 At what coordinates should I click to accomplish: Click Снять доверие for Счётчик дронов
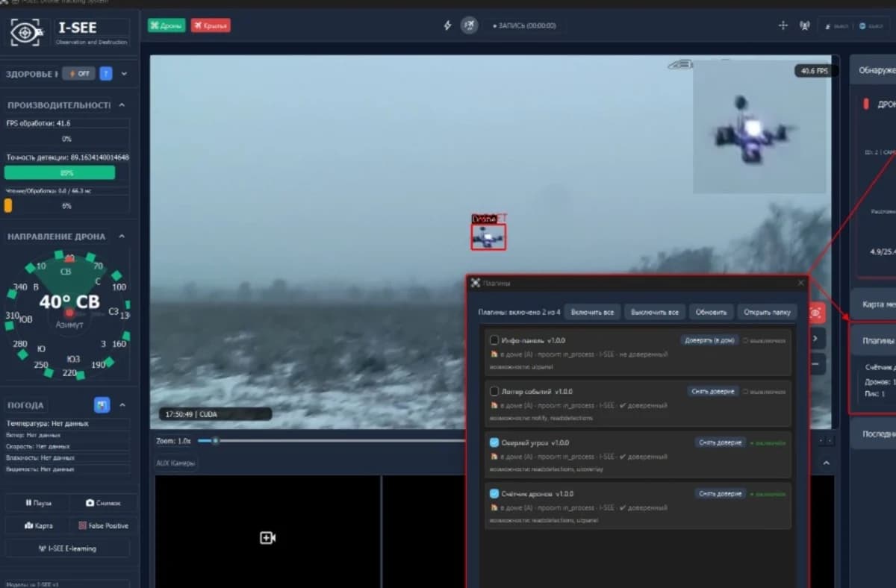coord(721,493)
